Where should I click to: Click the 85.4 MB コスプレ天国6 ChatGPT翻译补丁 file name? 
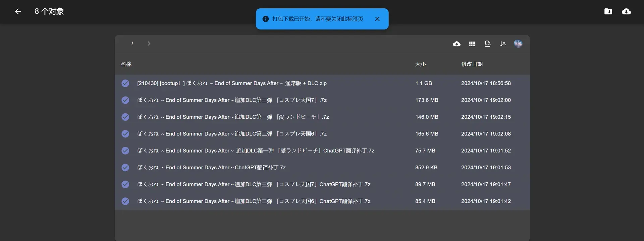(254, 201)
